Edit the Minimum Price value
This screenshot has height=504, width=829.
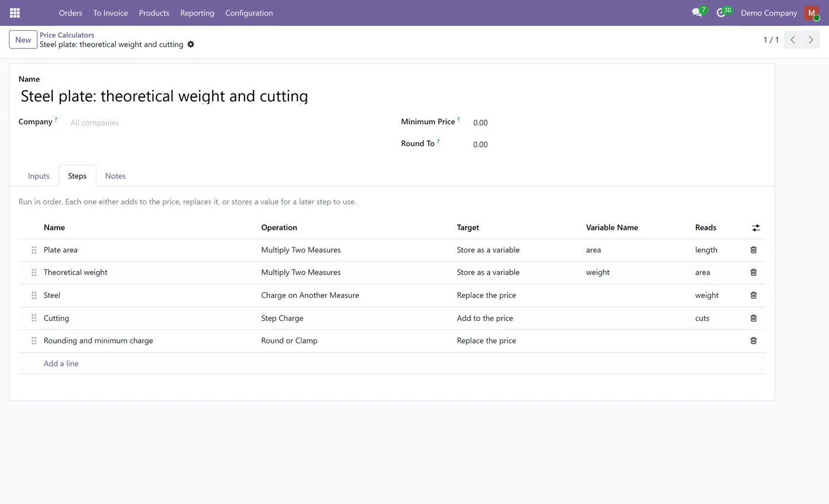click(619, 123)
